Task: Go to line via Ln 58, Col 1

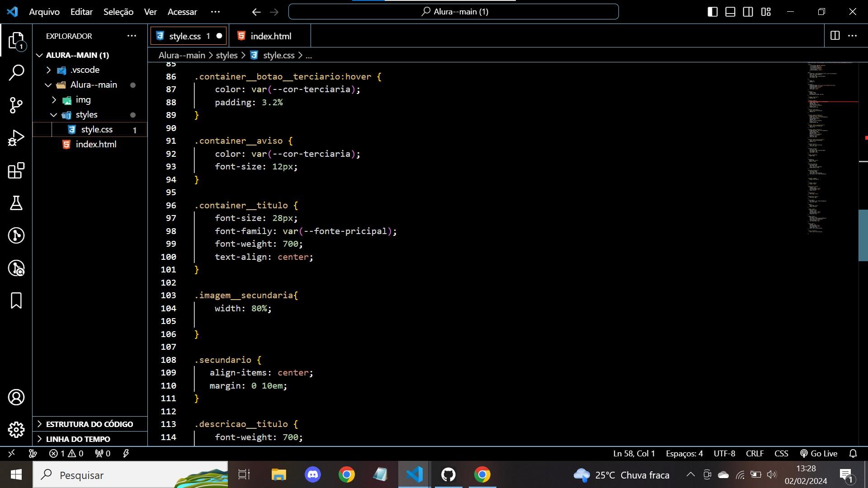Action: coord(634,453)
